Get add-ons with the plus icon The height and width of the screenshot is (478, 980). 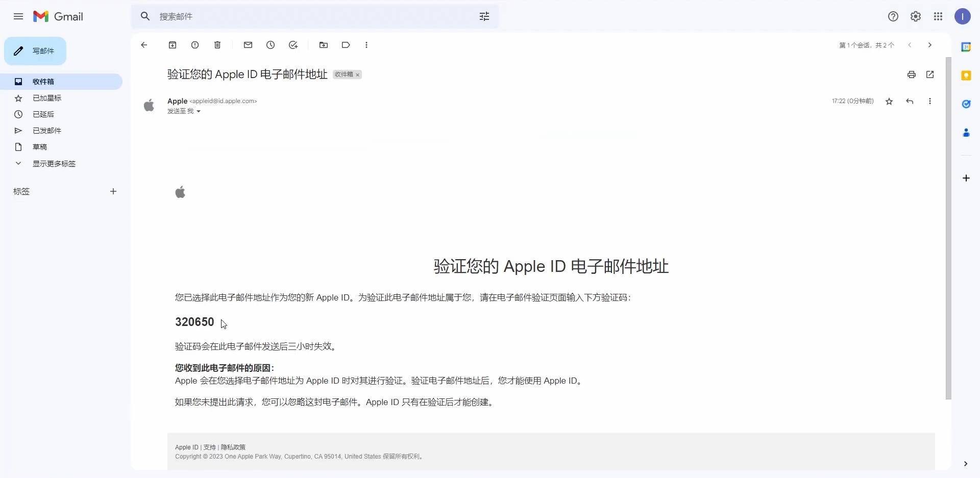click(x=966, y=178)
